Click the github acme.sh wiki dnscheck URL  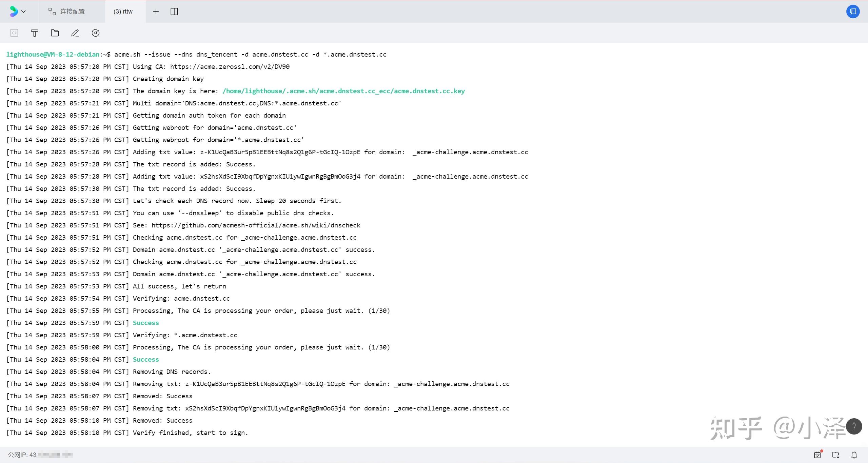pos(256,225)
